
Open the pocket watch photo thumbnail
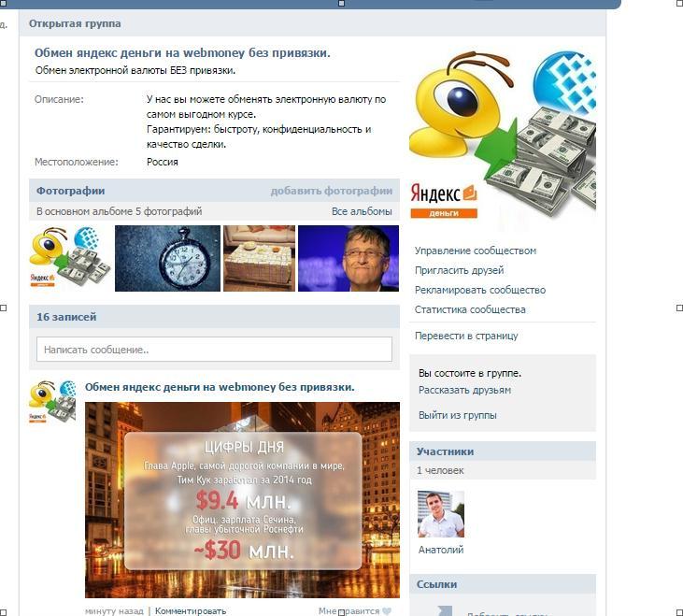point(167,258)
